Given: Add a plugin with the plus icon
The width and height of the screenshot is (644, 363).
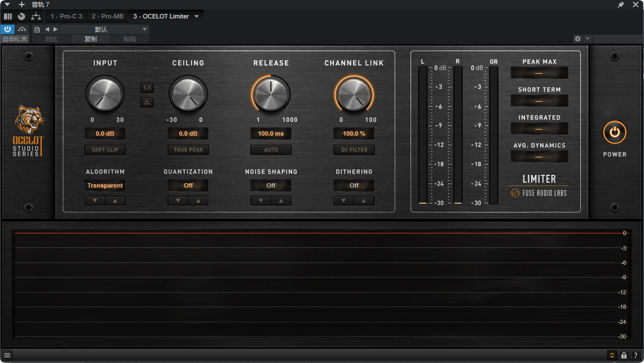Looking at the screenshot, I should click(x=22, y=4).
